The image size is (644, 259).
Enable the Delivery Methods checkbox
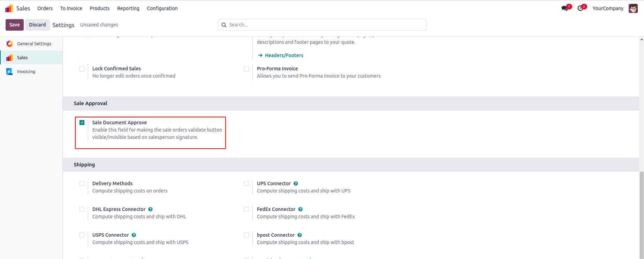click(82, 183)
